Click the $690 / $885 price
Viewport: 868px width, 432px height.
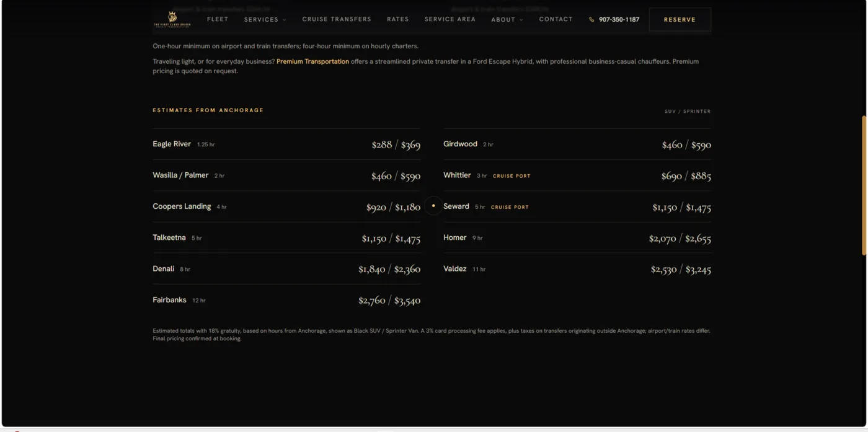686,176
